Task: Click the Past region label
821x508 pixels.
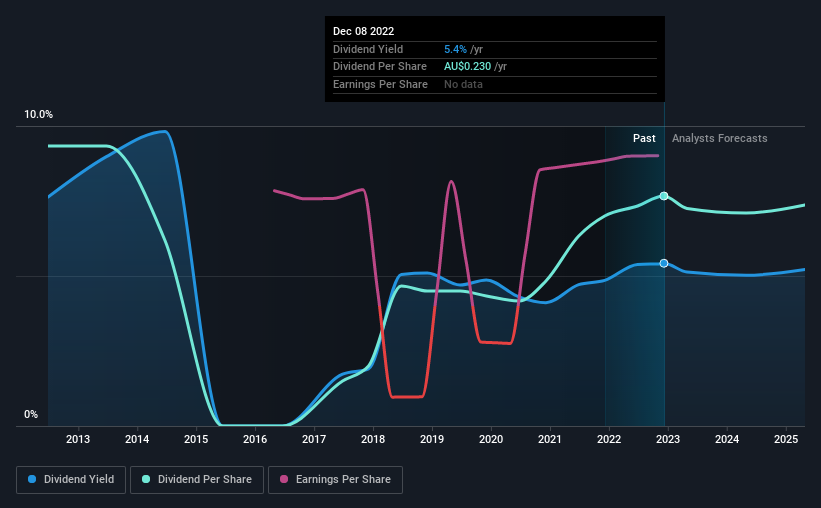Action: coord(644,138)
